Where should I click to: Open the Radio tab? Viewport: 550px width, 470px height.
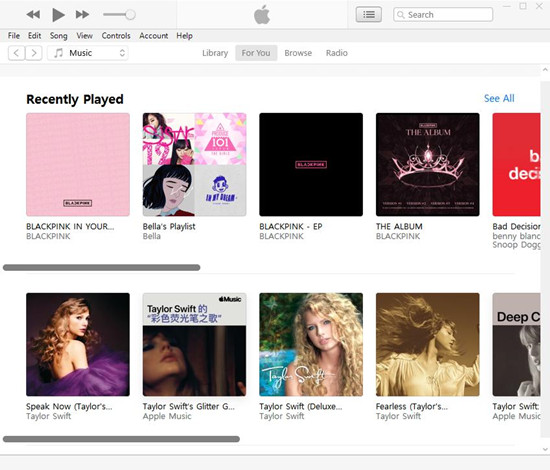(337, 53)
